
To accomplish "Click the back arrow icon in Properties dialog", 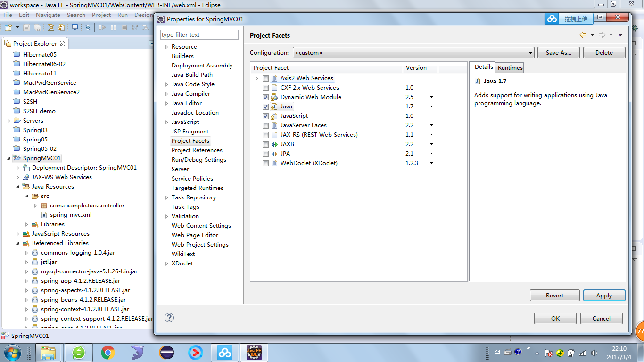I will tap(583, 35).
